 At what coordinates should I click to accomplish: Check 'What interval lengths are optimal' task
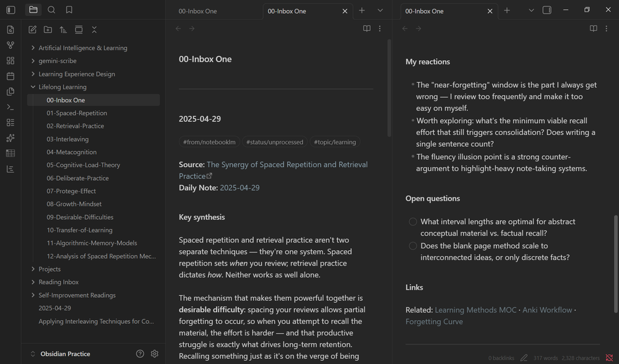(413, 222)
